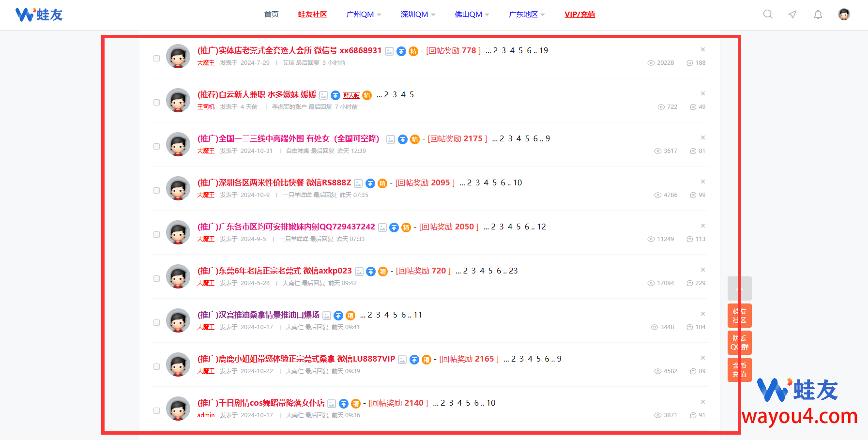
Task: Dismiss the 2024-10-22 post with its X
Action: click(703, 358)
